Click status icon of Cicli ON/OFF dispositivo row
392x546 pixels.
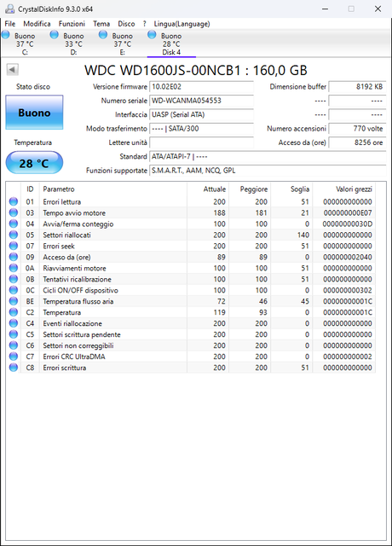point(14,290)
